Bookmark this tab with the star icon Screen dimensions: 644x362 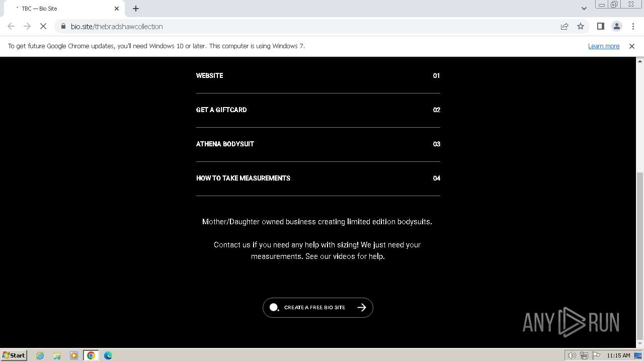coord(581,26)
